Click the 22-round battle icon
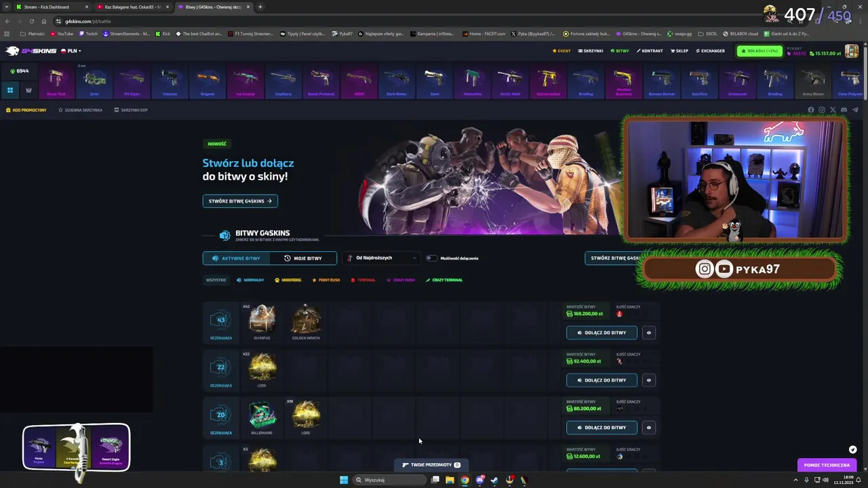Image resolution: width=868 pixels, height=488 pixels. [x=220, y=367]
